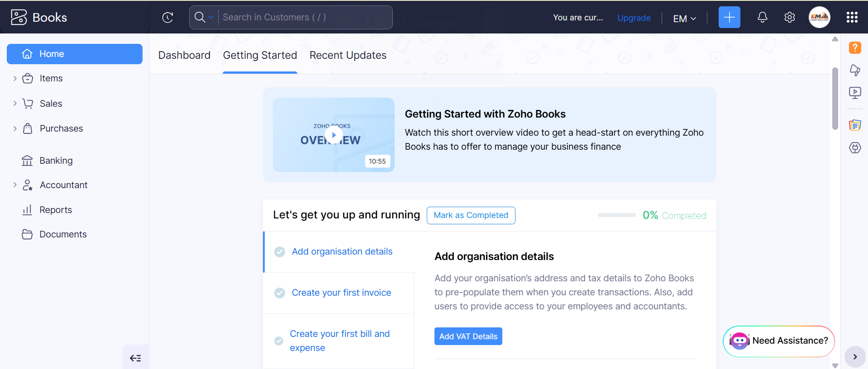Switch to the Dashboard tab
This screenshot has width=868, height=369.
[x=184, y=55]
